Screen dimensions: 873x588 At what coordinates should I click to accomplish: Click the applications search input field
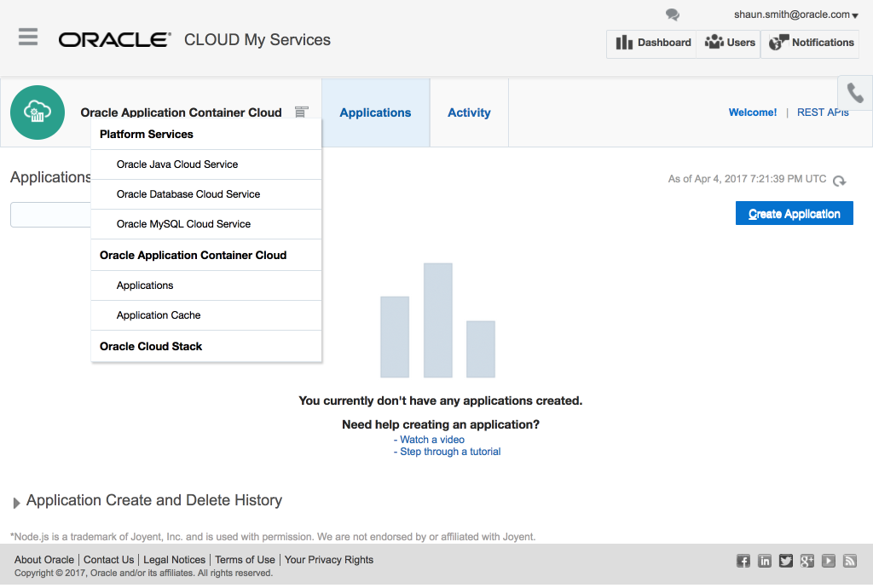50,215
